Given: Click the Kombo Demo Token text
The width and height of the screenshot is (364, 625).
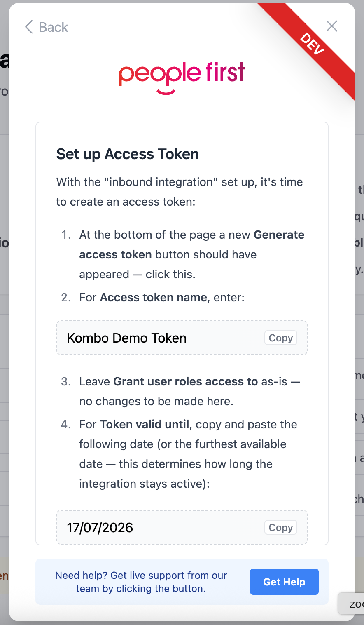Looking at the screenshot, I should (127, 338).
